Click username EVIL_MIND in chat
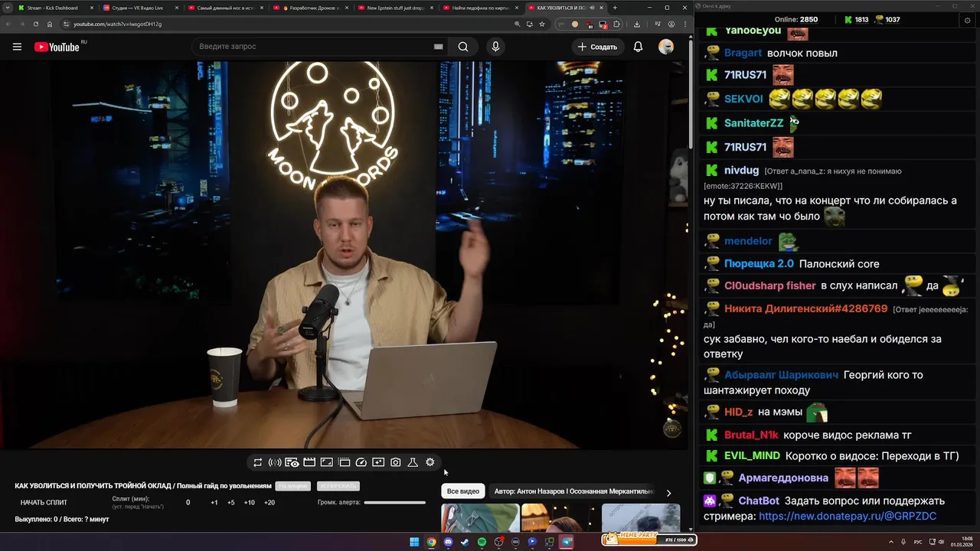This screenshot has height=551, width=980. point(752,456)
